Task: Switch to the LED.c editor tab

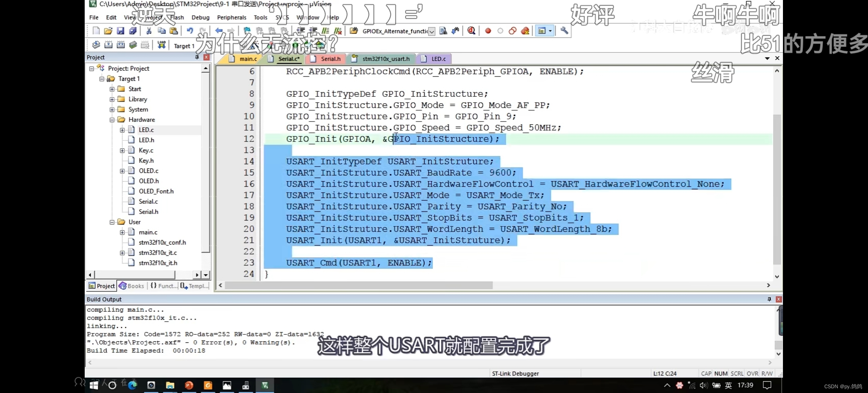Action: [x=434, y=59]
